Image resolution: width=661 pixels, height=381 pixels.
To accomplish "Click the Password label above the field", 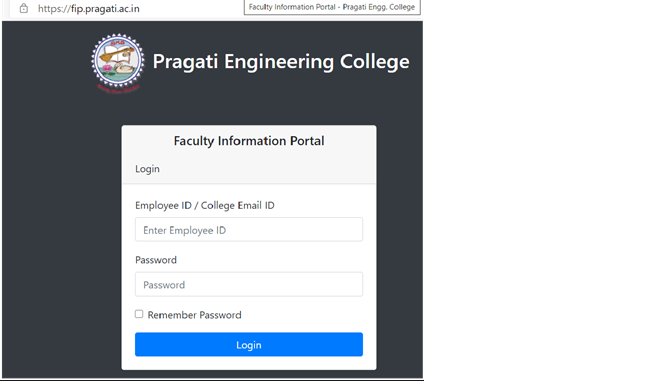I will tap(156, 260).
